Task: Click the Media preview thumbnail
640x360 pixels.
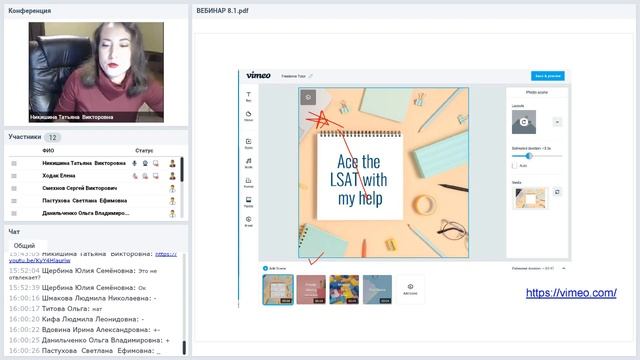Action: point(530,198)
